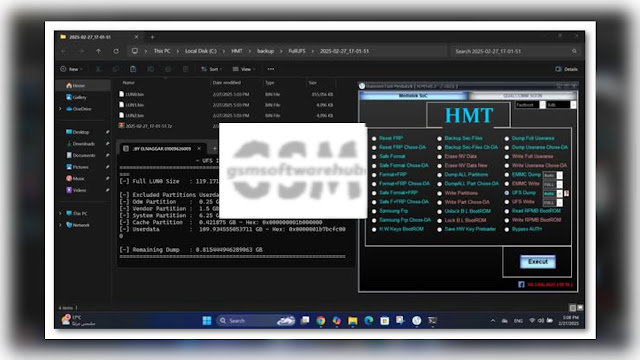Open Videos in the Explorer sidebar
Screen dimensions: 640x360
click(x=76, y=190)
